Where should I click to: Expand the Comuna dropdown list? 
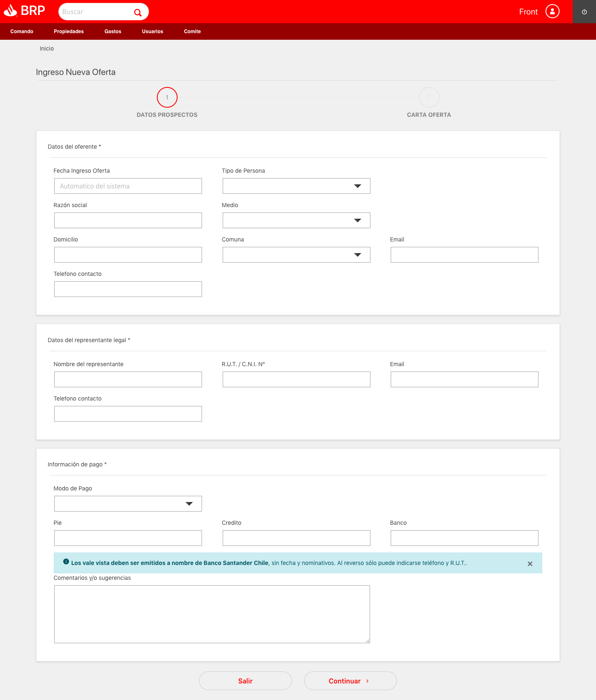296,255
